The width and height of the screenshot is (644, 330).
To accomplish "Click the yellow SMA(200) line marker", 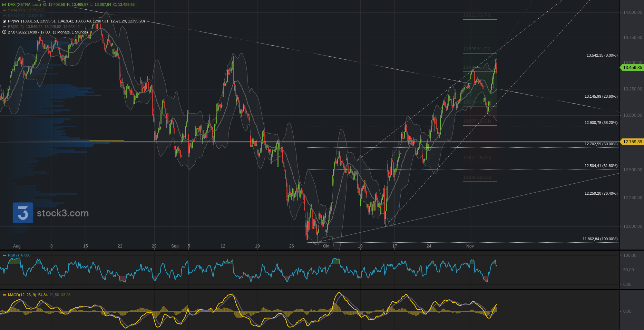I will pos(4,10).
